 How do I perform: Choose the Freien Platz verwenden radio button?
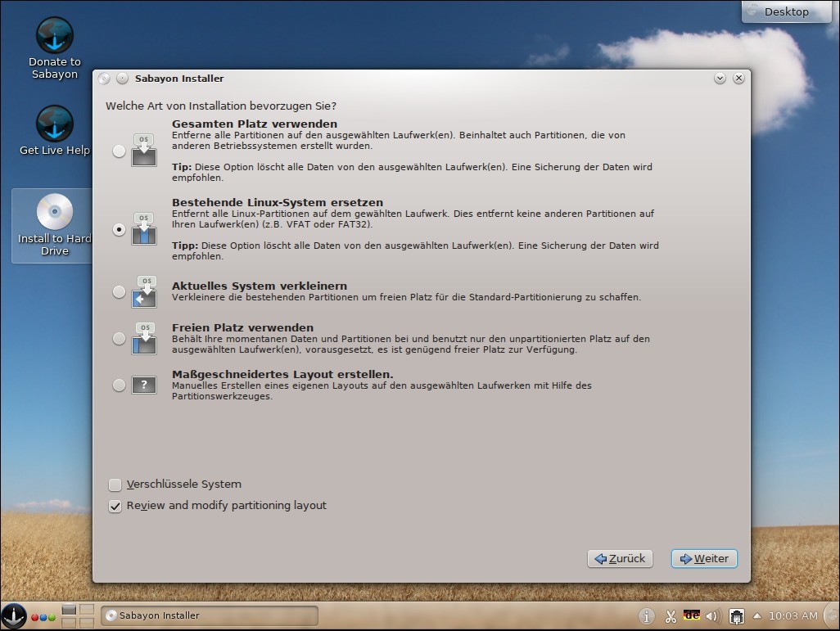[x=119, y=339]
